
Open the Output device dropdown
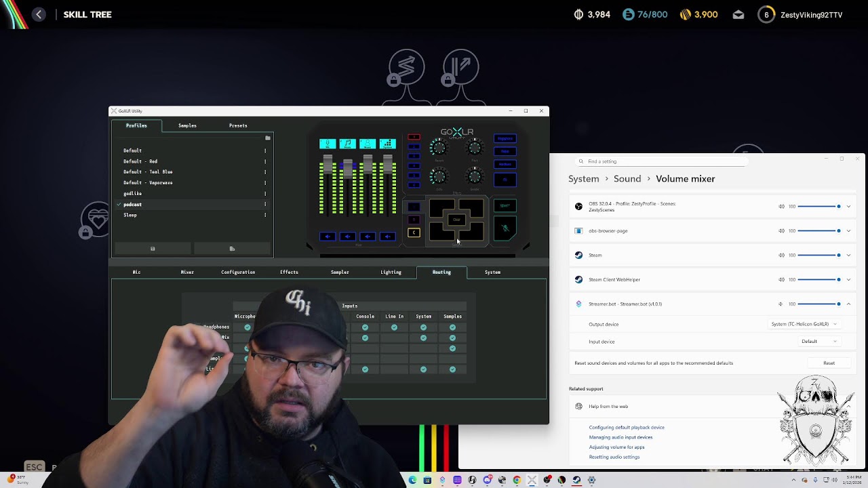click(x=804, y=324)
